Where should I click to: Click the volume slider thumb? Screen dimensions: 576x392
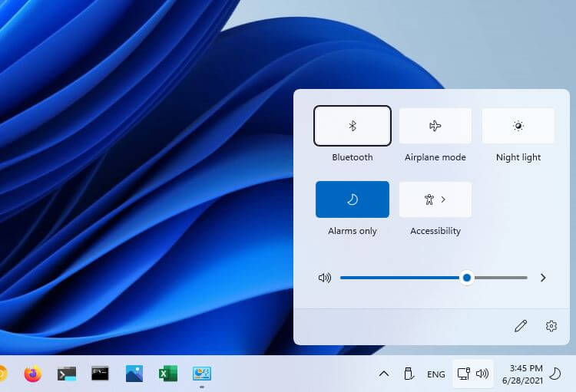click(467, 278)
